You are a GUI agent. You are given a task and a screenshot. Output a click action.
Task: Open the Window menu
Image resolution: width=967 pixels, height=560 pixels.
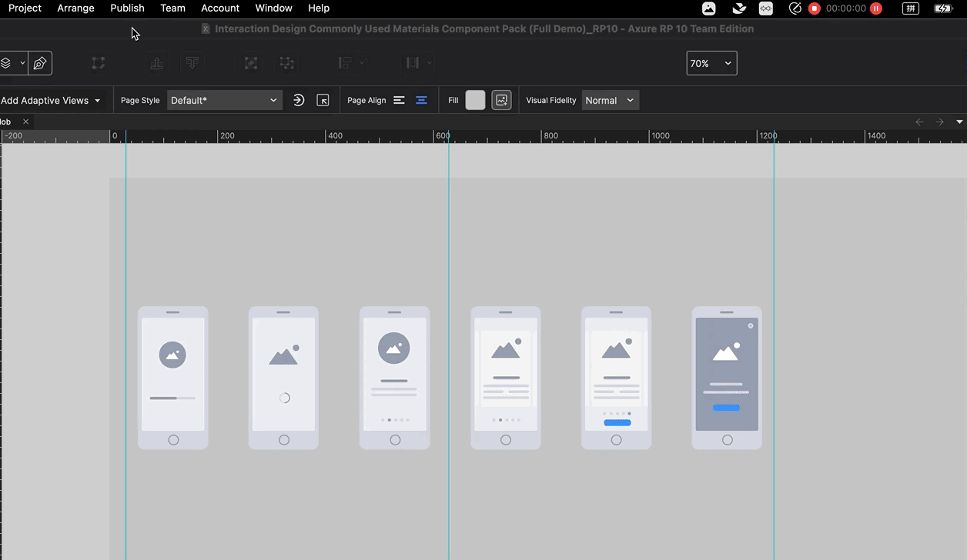click(x=273, y=8)
